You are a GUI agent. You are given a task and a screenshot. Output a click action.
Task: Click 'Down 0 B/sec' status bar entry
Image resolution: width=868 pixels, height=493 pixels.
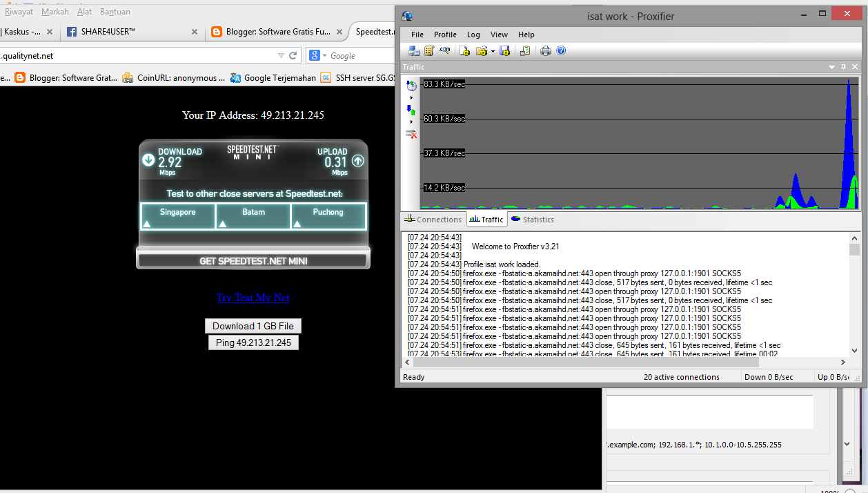[x=769, y=377]
